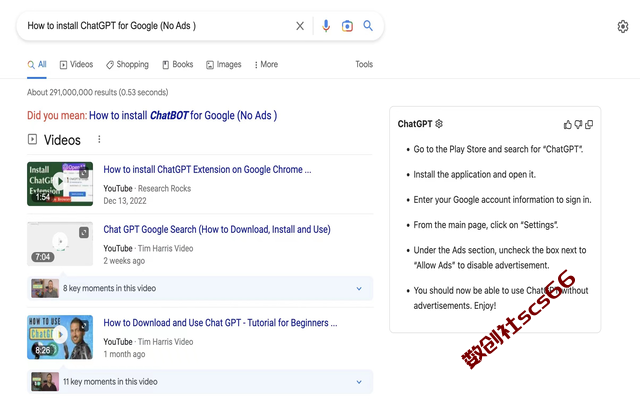Click 'From the main page, click on Settings' bullet

486,225
